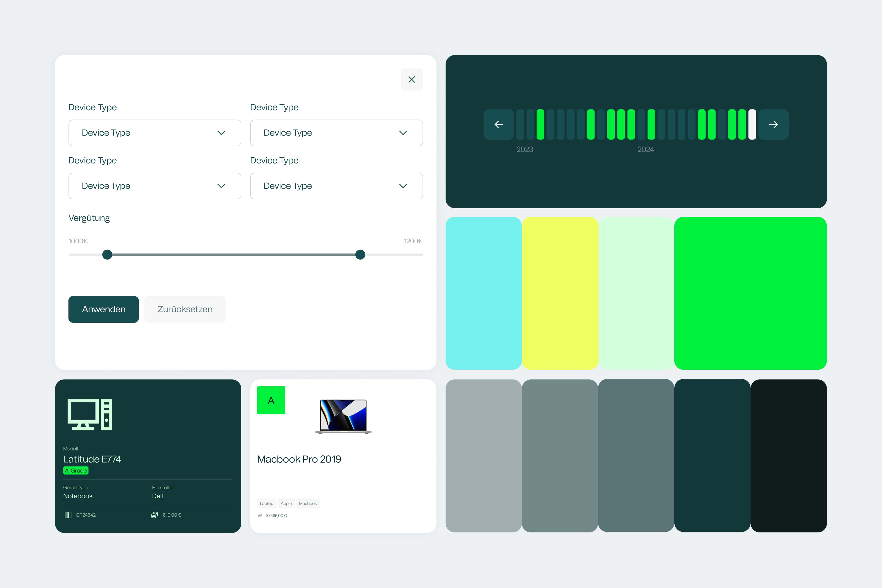Click the left handle of Vergütung slider

pyautogui.click(x=107, y=255)
